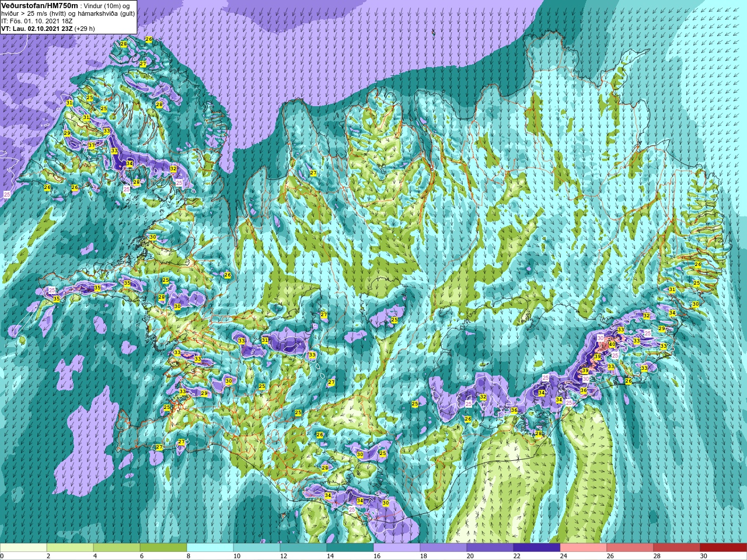Select the light green 2–4 m/s legend swatch

[70, 548]
